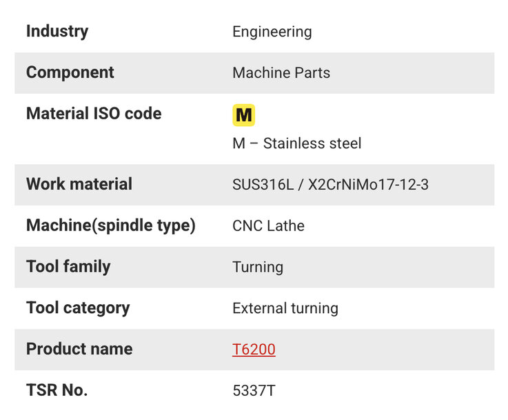Click the Machine(spindle type) label
Image resolution: width=508 pixels, height=420 pixels.
tap(111, 226)
